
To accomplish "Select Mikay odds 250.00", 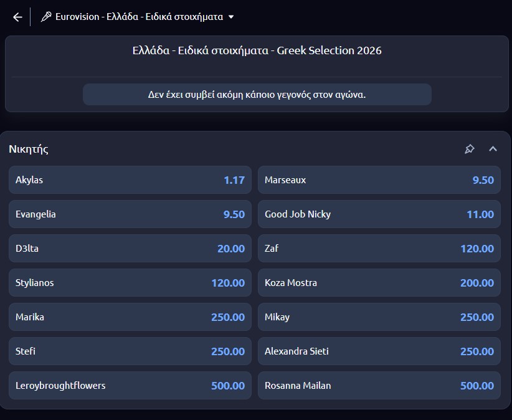I will (379, 317).
